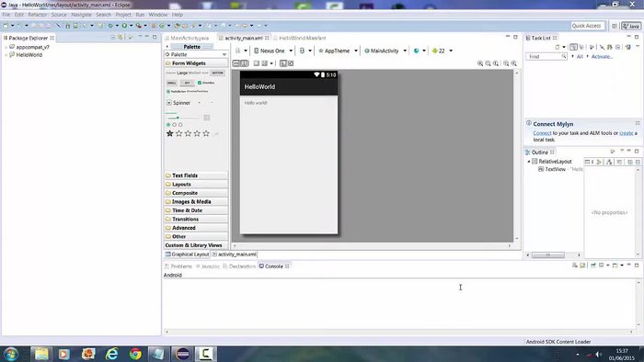Open the Transitions palette section

(196, 220)
